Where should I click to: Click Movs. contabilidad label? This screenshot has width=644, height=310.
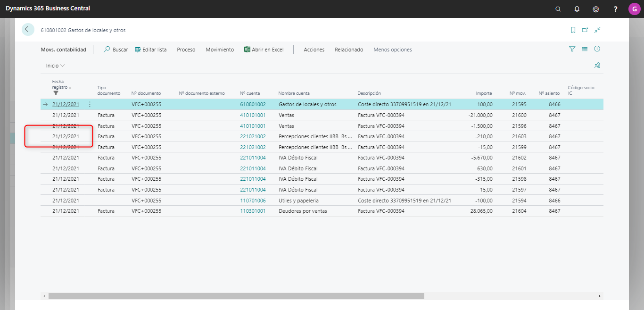64,50
